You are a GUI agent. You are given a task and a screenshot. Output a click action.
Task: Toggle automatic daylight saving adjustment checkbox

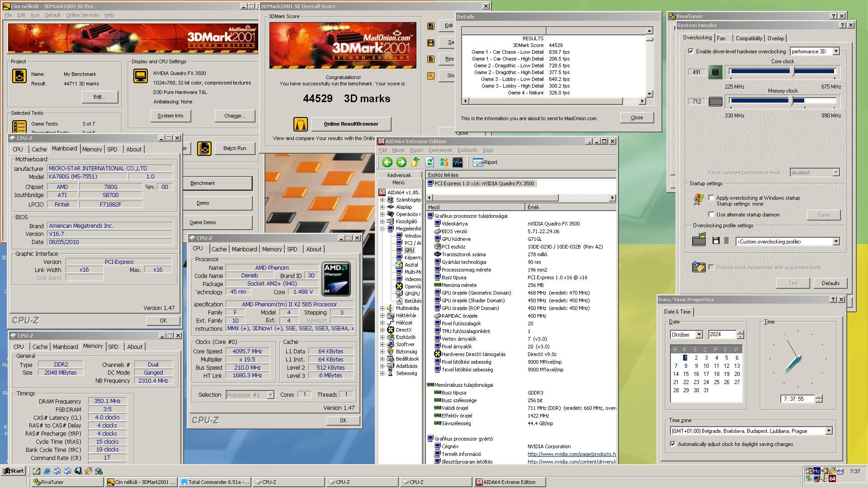673,444
